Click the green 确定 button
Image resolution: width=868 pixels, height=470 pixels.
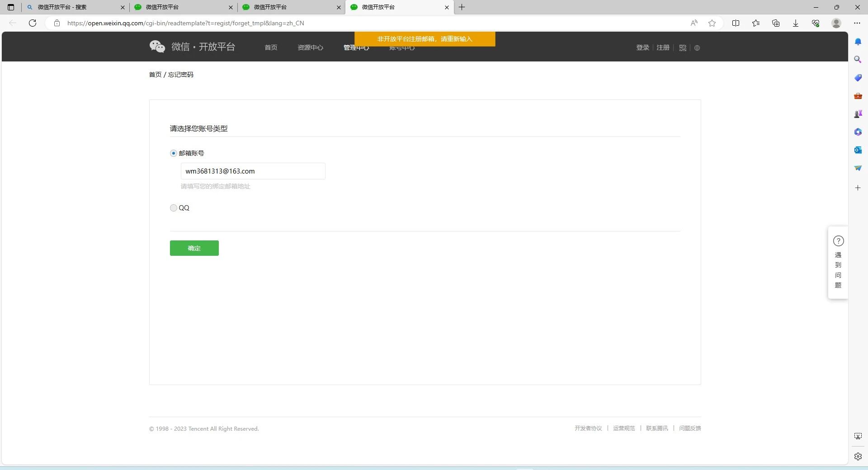point(194,248)
